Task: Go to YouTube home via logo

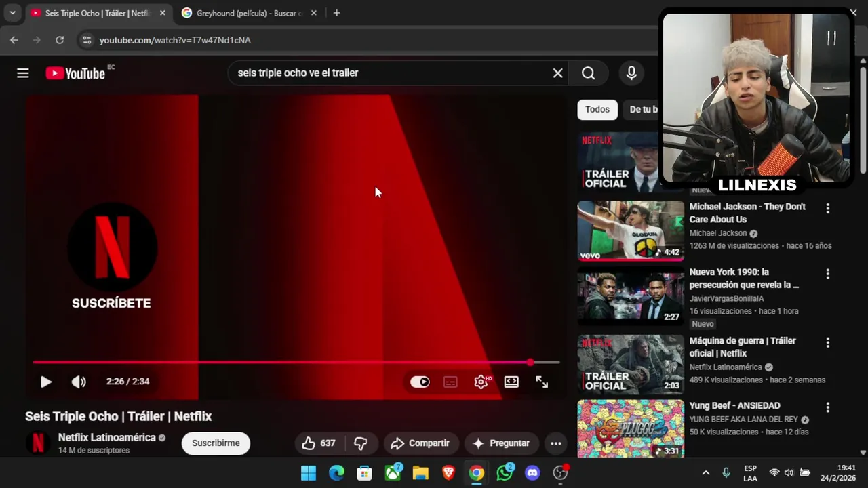Action: click(75, 73)
